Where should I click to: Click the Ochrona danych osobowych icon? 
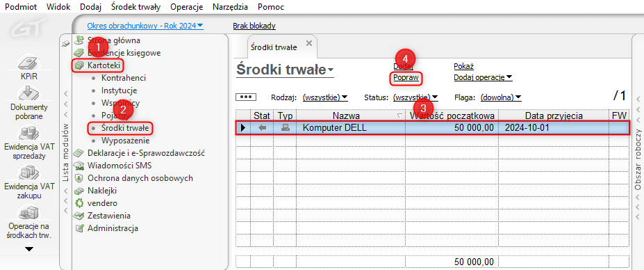coord(79,178)
